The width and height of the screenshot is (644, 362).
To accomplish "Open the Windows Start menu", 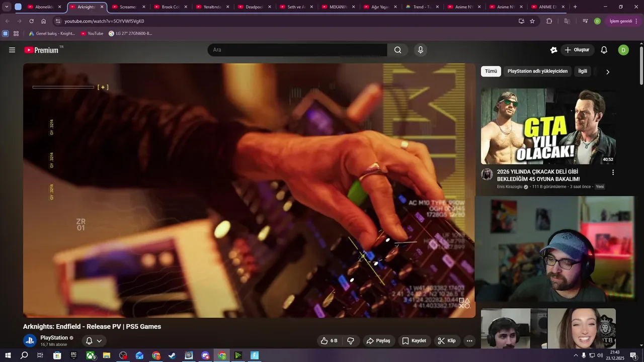I will point(8,355).
